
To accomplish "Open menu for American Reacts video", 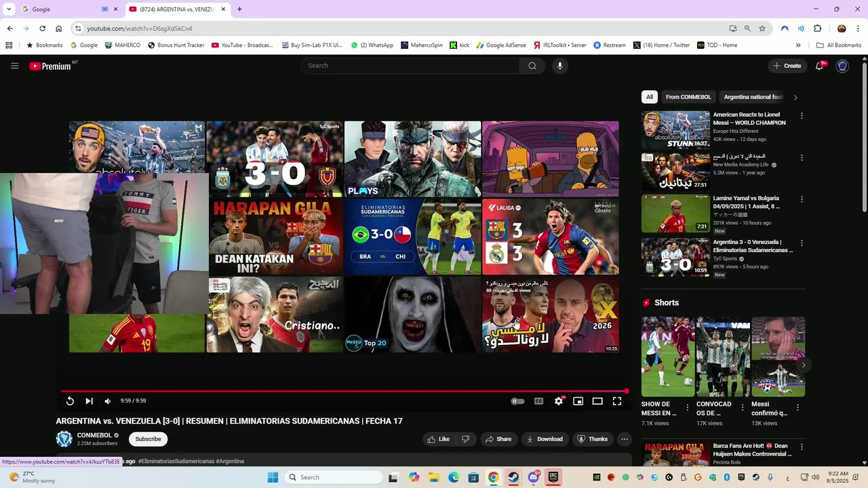I will coord(802,116).
